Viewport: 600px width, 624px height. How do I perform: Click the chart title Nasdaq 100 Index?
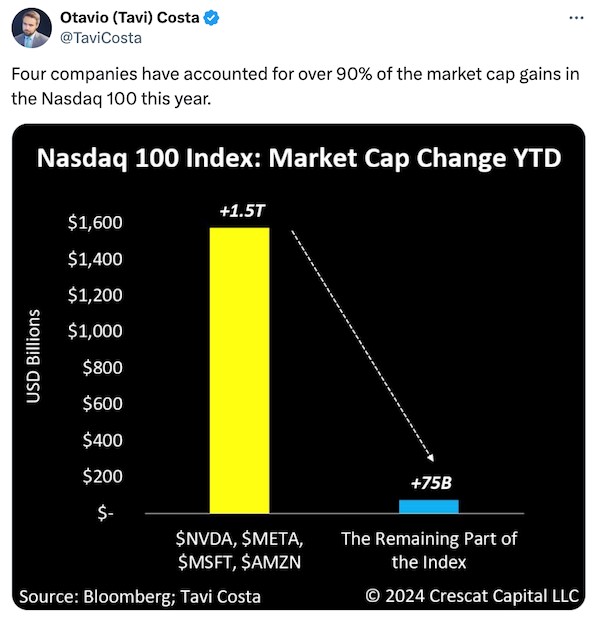click(299, 158)
